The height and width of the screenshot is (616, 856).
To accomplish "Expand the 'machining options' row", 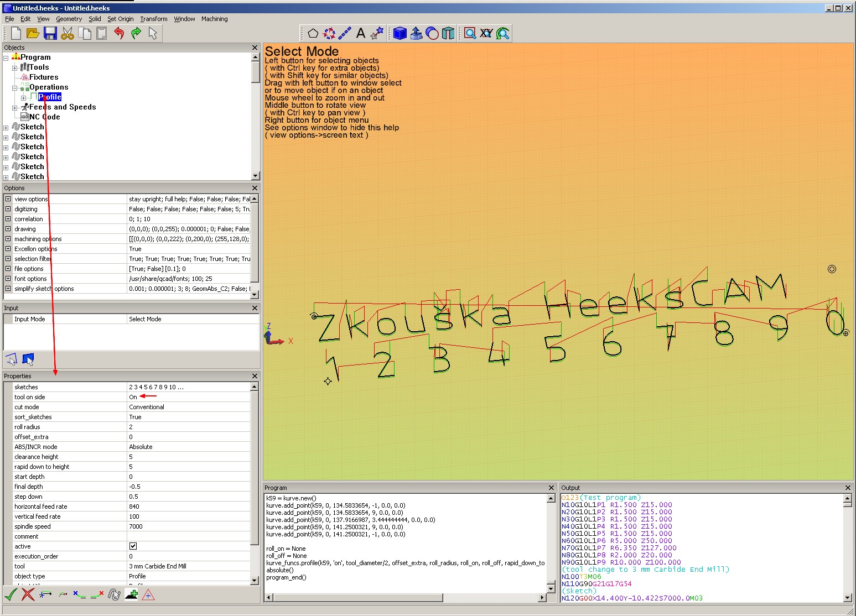I will (x=8, y=239).
